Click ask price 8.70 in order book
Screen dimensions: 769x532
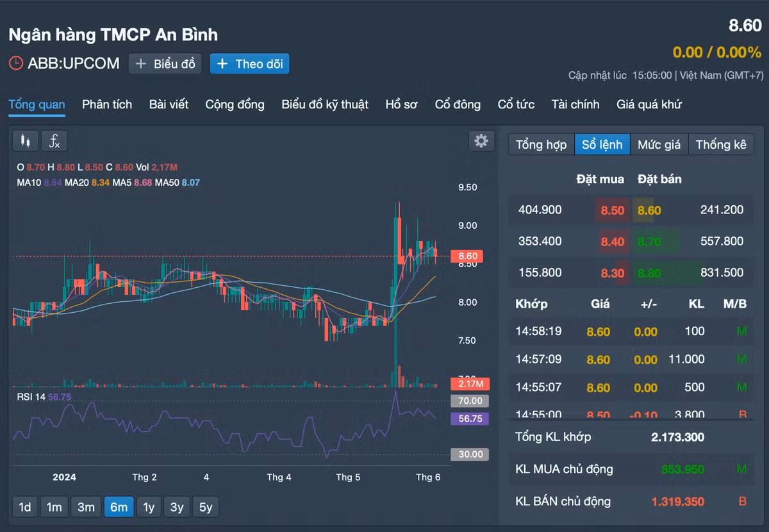pyautogui.click(x=649, y=242)
